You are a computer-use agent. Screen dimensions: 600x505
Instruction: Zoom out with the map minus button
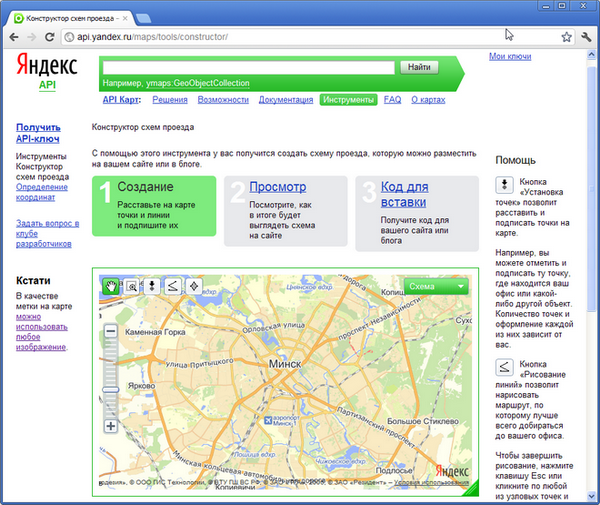click(x=111, y=331)
